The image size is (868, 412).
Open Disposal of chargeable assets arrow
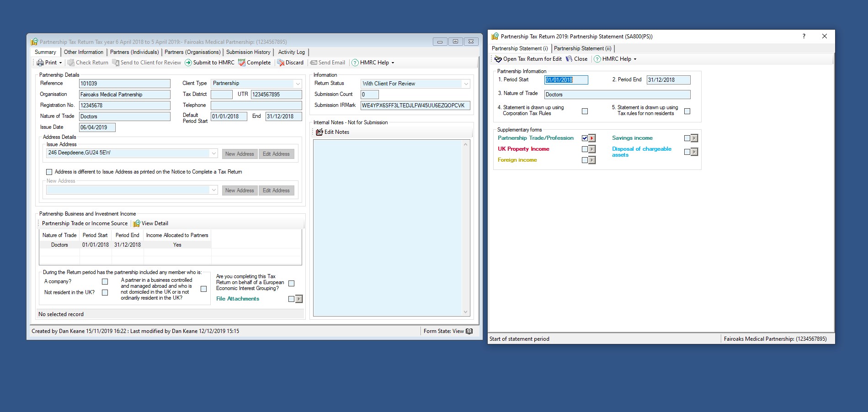pyautogui.click(x=695, y=152)
